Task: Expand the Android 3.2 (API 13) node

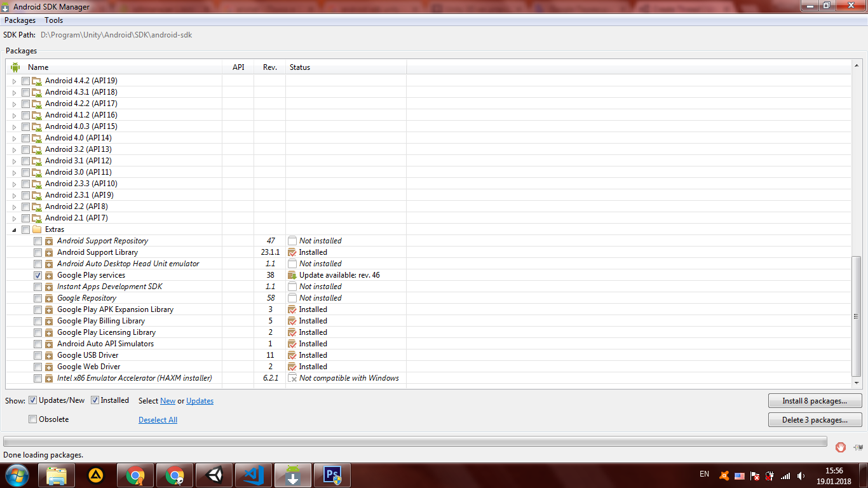Action: pyautogui.click(x=14, y=150)
